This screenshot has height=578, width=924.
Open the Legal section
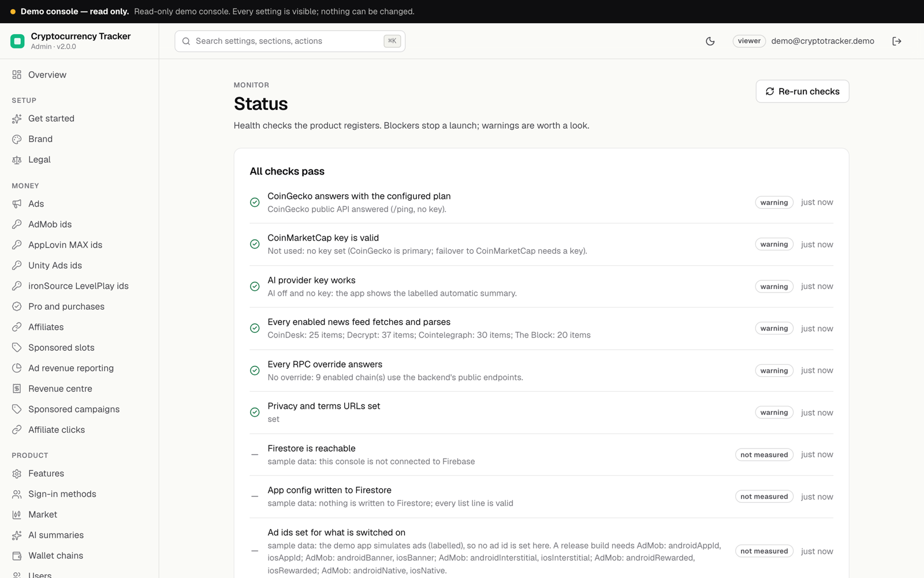[x=79, y=160]
